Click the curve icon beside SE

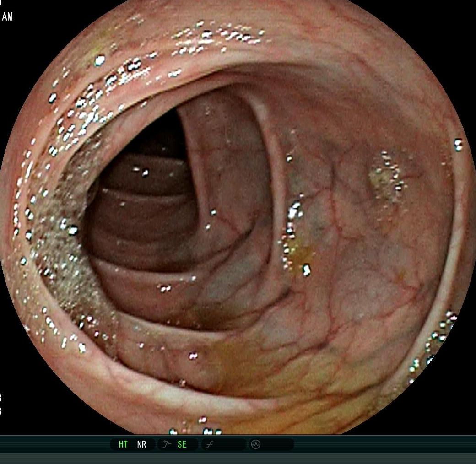coord(167,444)
